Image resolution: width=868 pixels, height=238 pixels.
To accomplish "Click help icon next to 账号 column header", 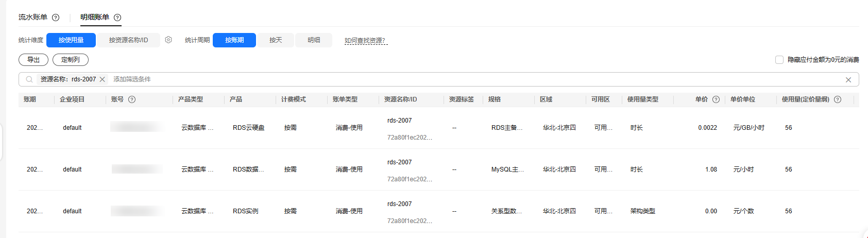I will point(132,99).
